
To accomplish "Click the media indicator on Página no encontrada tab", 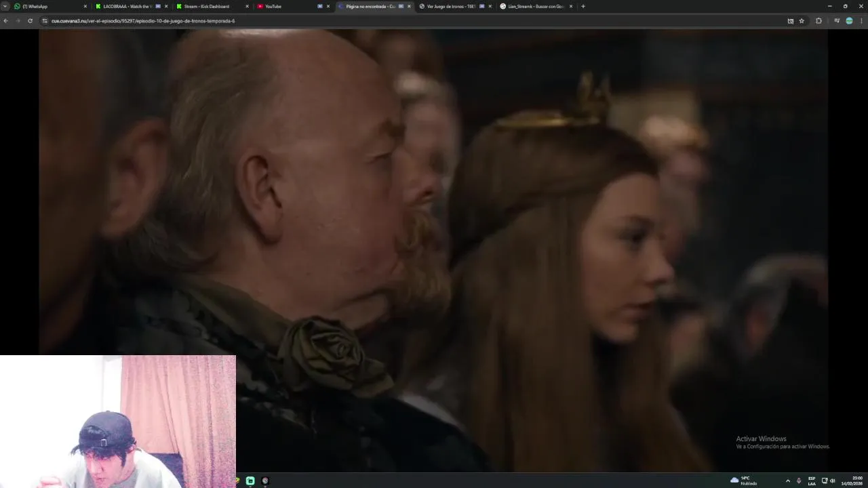I will (x=401, y=6).
